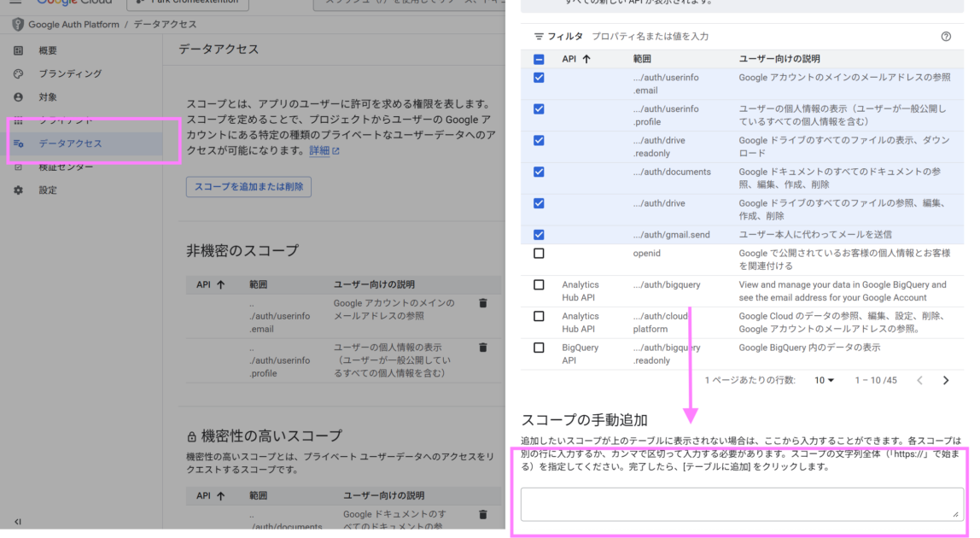Viewport: 980px width, 538px height.
Task: Click the manual scope entry text area
Action: pyautogui.click(x=741, y=503)
